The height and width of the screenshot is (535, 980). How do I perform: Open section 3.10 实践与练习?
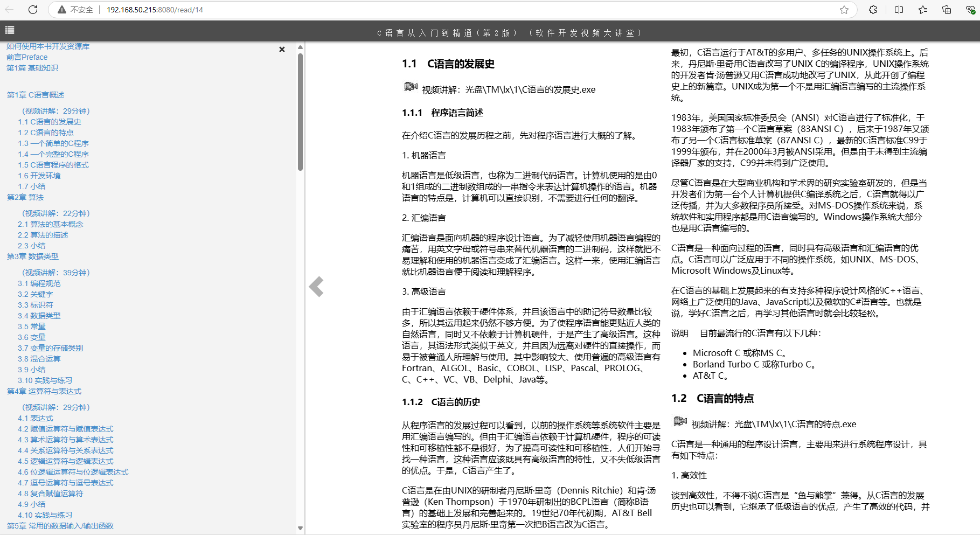(x=45, y=380)
